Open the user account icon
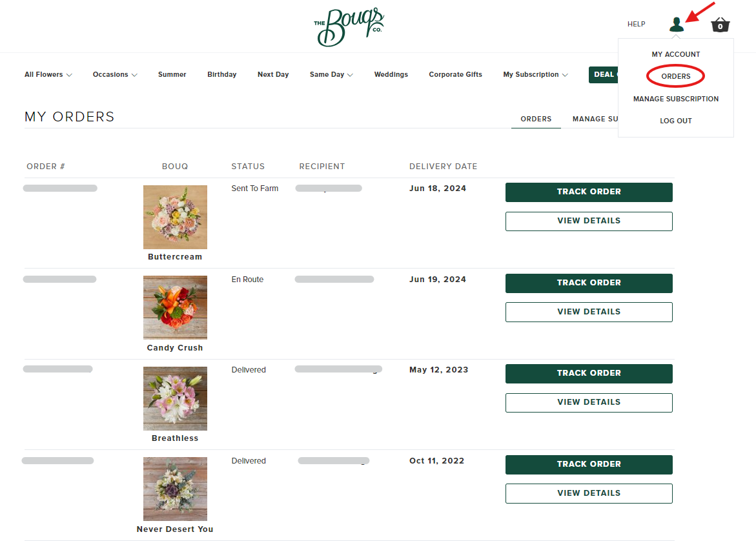Image resolution: width=756 pixels, height=541 pixels. [x=677, y=24]
